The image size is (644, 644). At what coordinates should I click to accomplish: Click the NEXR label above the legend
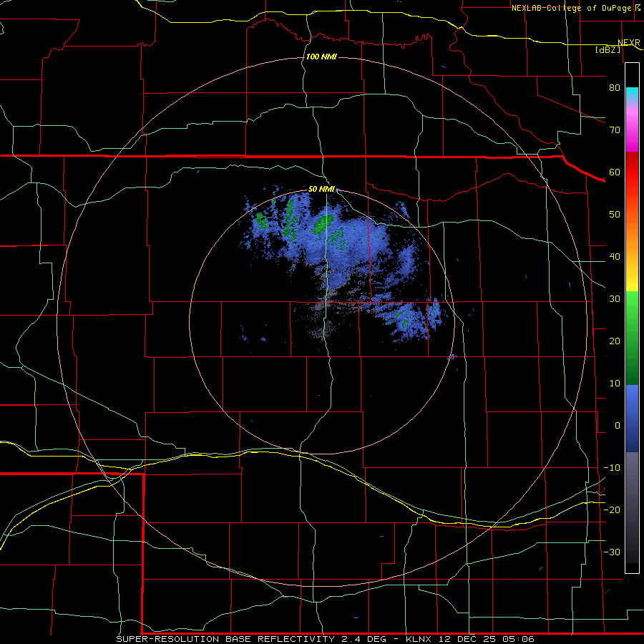click(x=629, y=42)
